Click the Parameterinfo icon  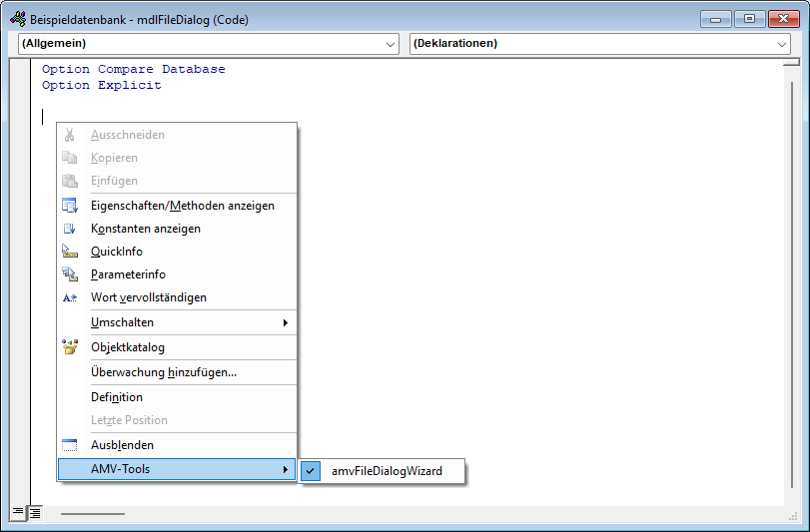tap(69, 274)
